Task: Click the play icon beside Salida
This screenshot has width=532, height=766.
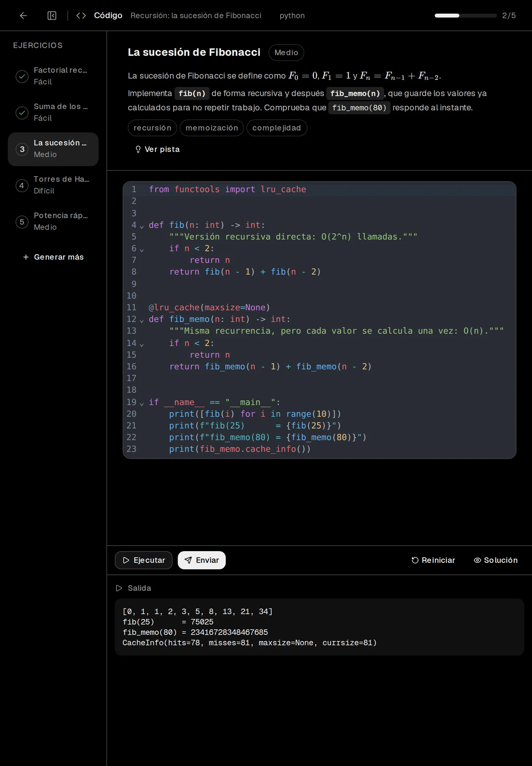Action: coord(119,588)
